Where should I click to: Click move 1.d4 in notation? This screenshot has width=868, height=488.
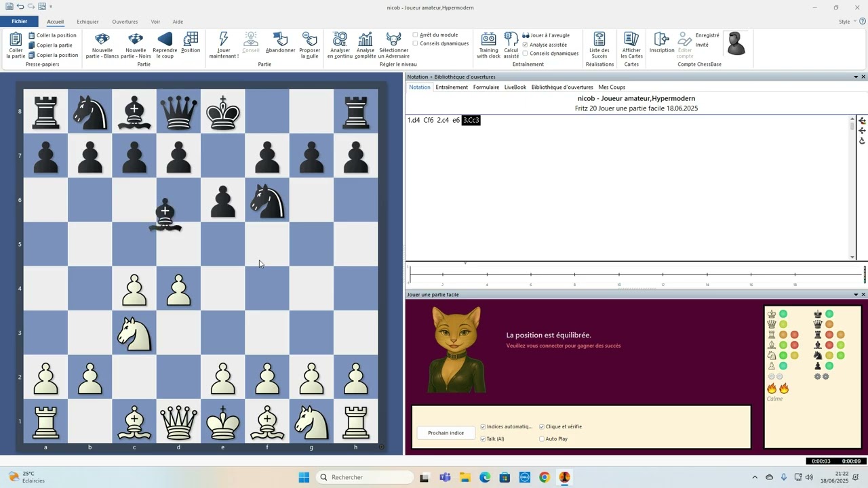414,121
